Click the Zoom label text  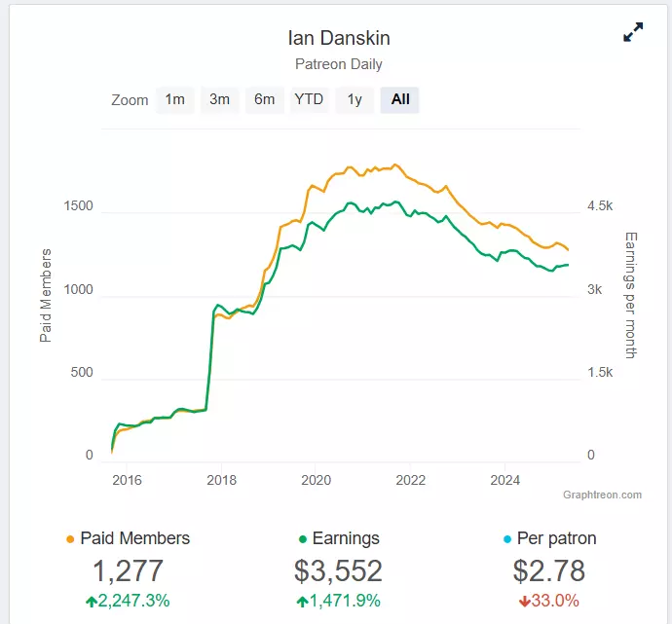click(x=130, y=100)
